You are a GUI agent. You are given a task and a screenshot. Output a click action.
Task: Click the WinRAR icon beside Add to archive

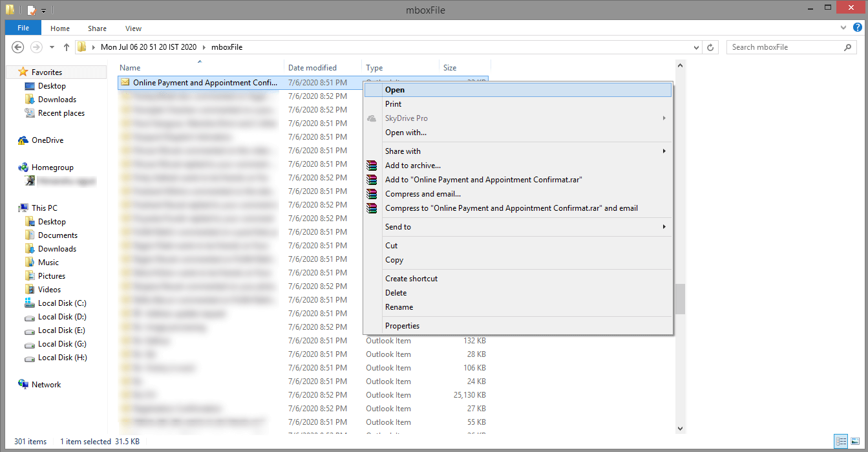pos(372,165)
